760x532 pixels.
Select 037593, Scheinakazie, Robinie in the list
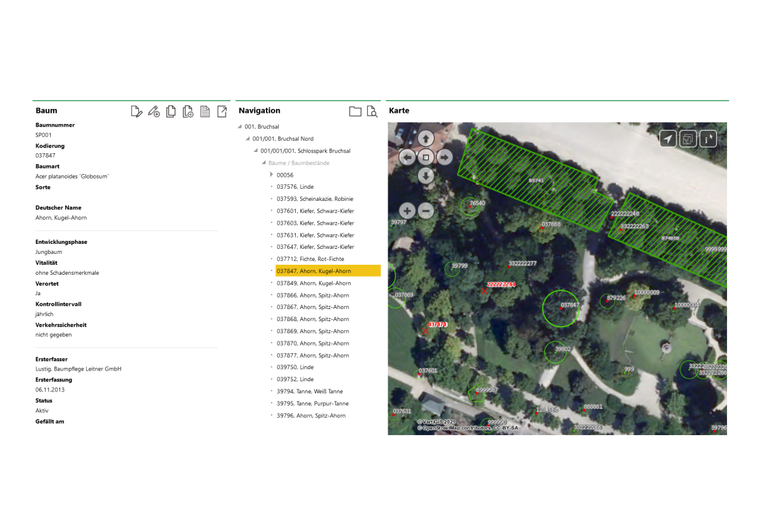pos(315,199)
